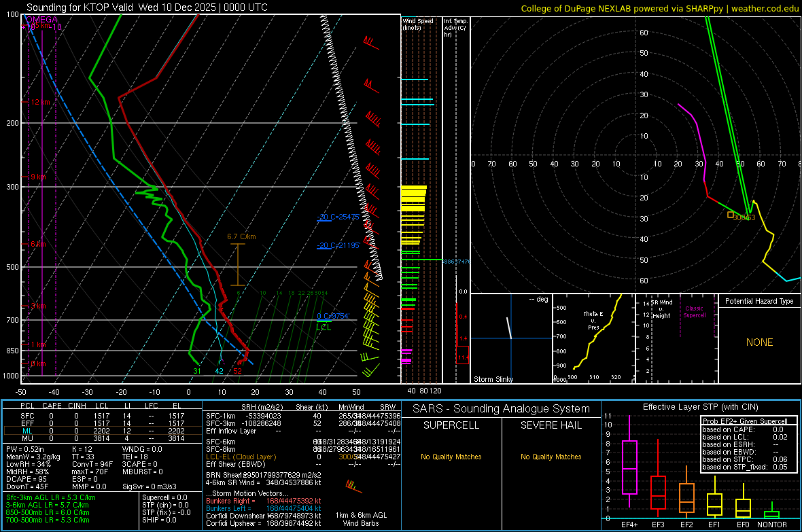Click the "Corfidi Downshear" vector line
This screenshot has width=802, height=532.
[264, 516]
